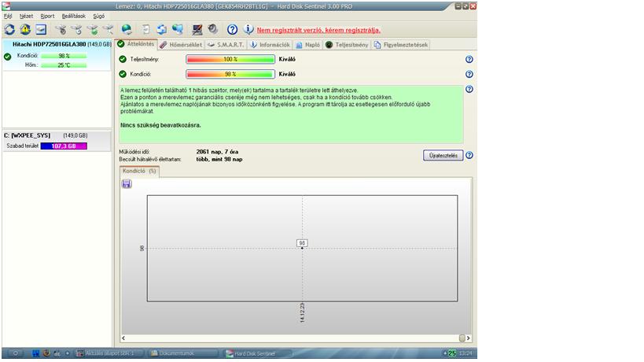Click the Újratesztelés button
This screenshot has height=362, width=644.
(443, 155)
